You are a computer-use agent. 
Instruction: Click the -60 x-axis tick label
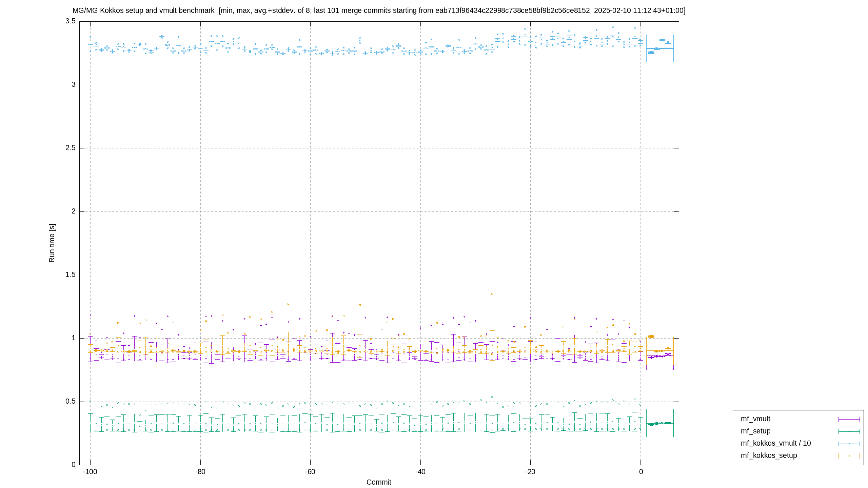pyautogui.click(x=310, y=472)
